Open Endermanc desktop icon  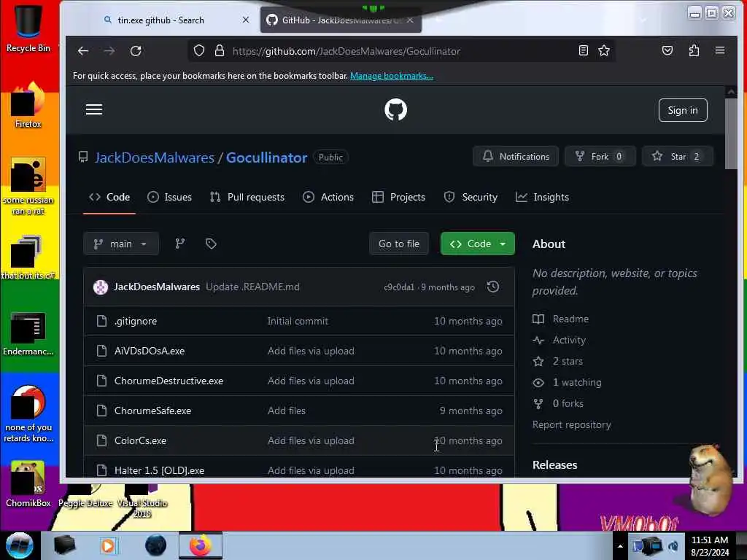point(28,333)
